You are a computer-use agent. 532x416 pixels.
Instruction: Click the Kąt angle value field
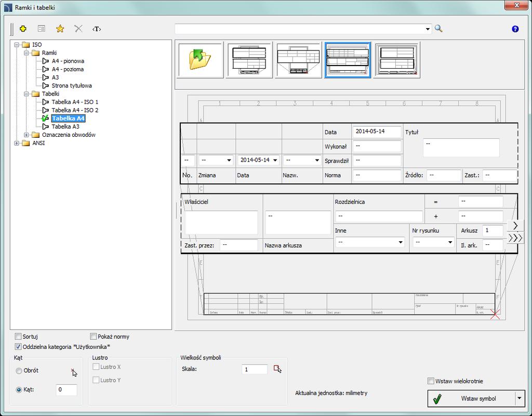66,390
